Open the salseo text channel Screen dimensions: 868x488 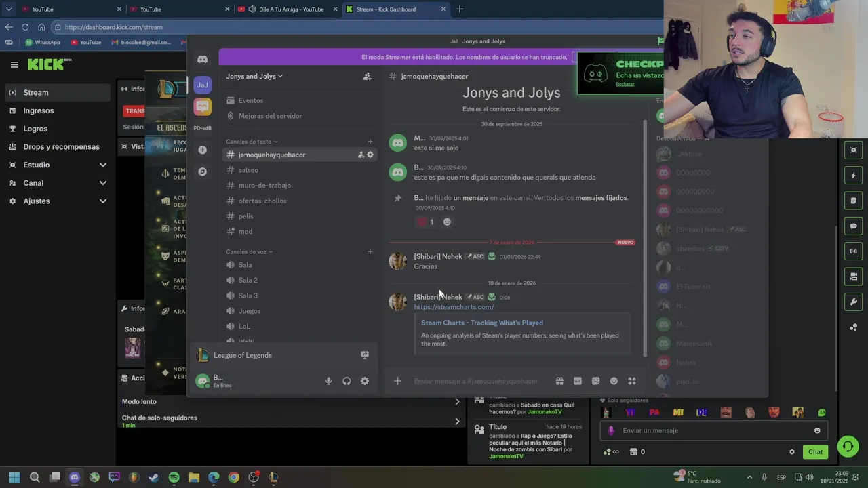coord(299,170)
